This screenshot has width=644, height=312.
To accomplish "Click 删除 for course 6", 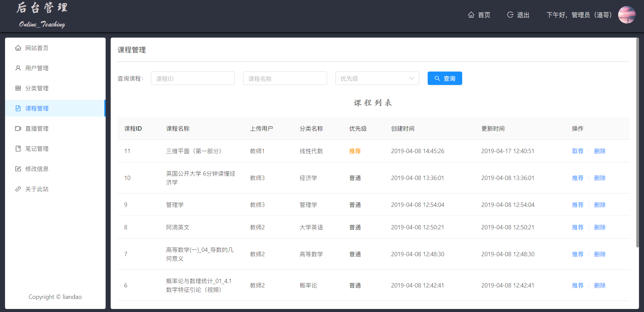I will (x=600, y=285).
